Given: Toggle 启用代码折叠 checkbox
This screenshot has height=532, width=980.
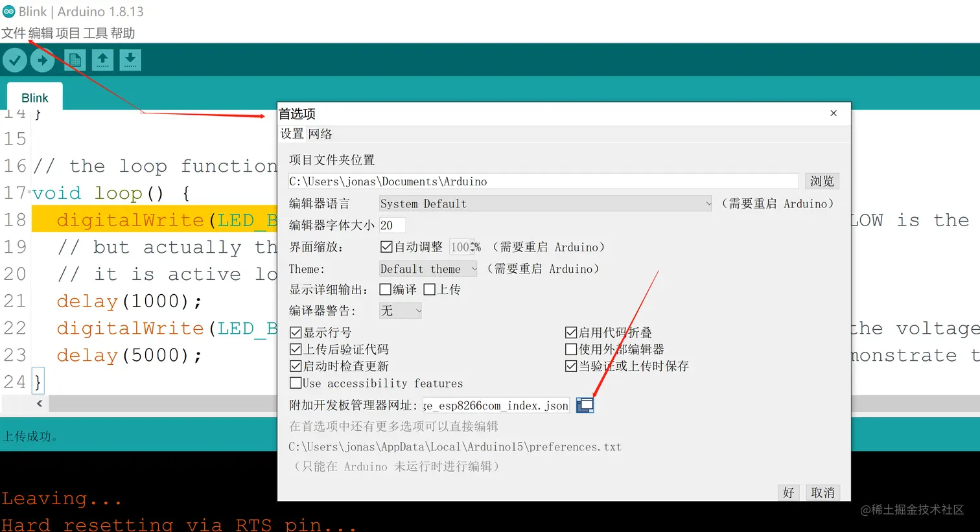Looking at the screenshot, I should tap(571, 332).
